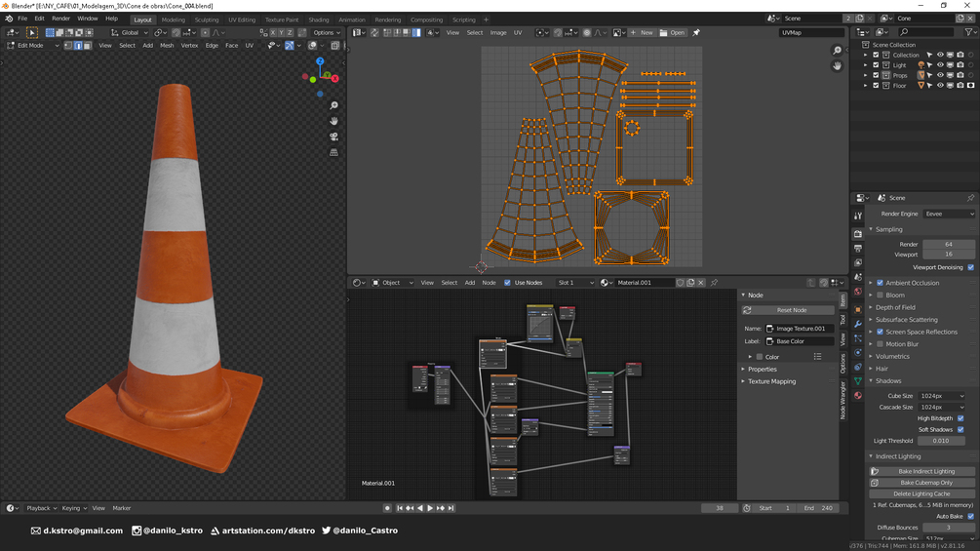The width and height of the screenshot is (980, 551).
Task: Click the Reset Node refresh icon
Action: coord(747,310)
